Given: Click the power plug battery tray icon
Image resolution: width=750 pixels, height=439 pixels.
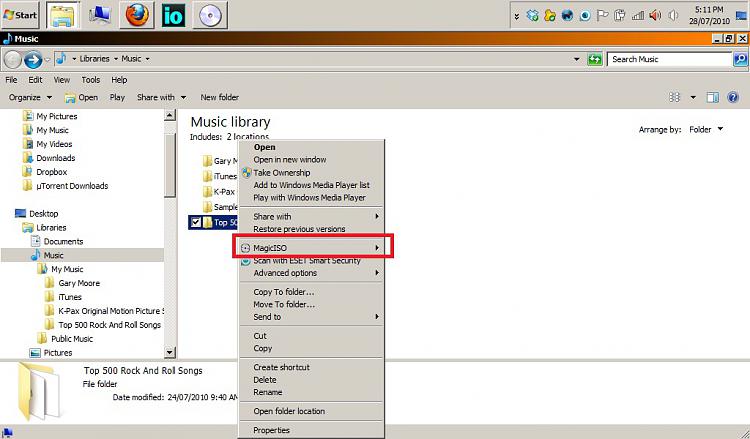Looking at the screenshot, I should click(620, 16).
